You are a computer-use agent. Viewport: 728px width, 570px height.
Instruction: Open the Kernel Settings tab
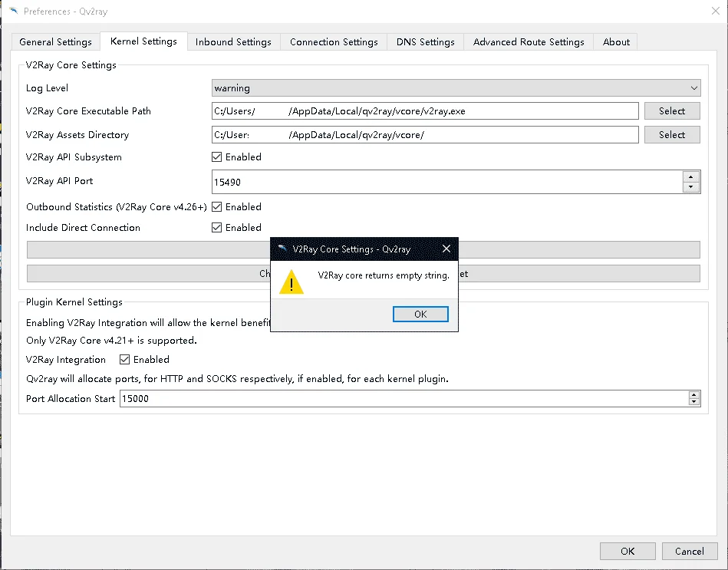pos(143,41)
